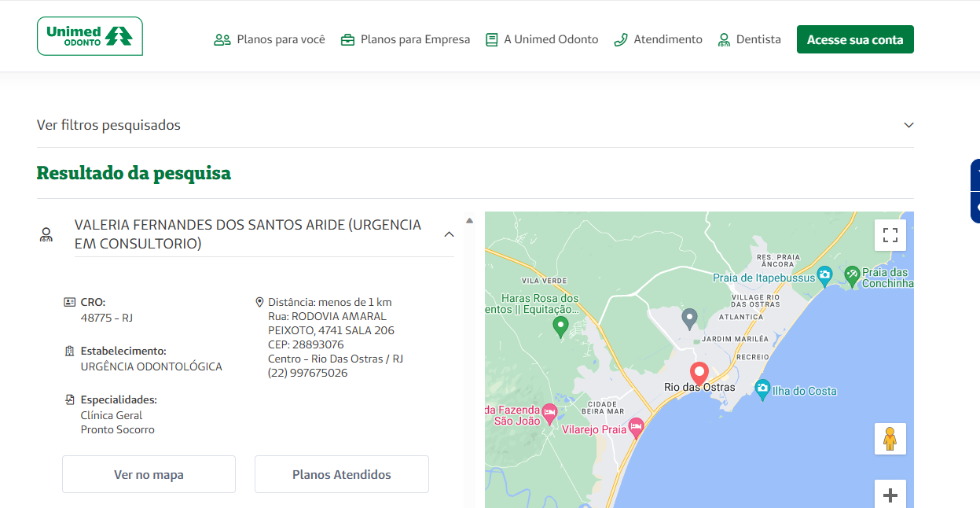This screenshot has height=508, width=980.
Task: Select the Haras Rosa dos Ventos green pin
Action: pos(560,326)
